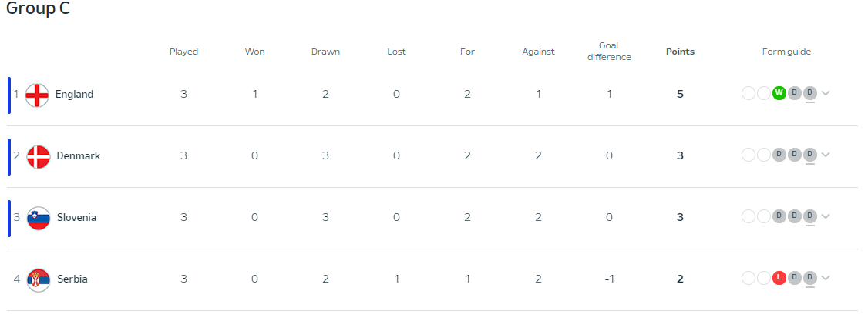Open the England team link
The height and width of the screenshot is (321, 868).
click(74, 95)
